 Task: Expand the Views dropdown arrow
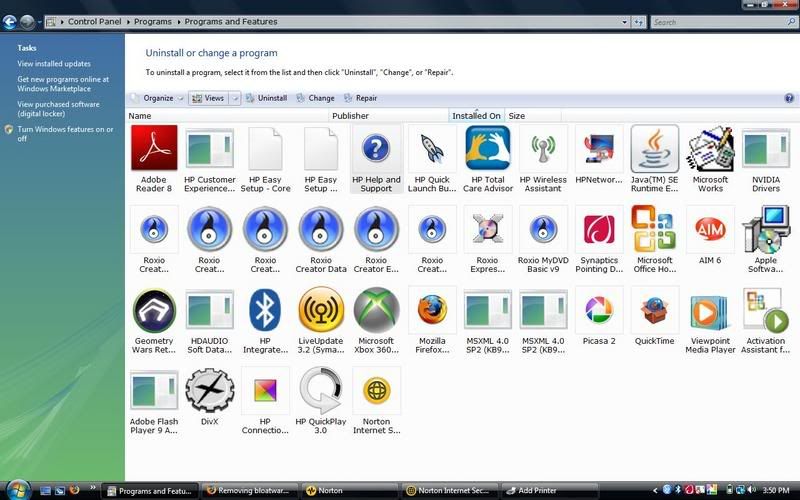click(235, 98)
